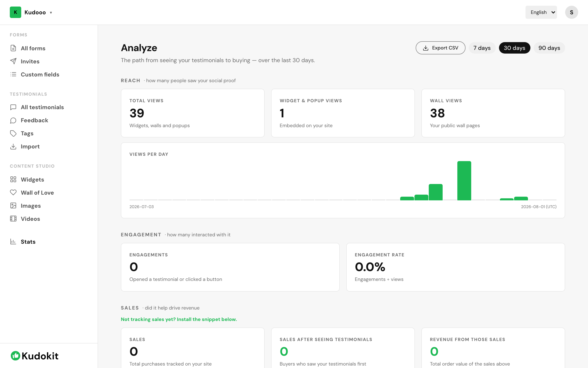Open the Import page
Image resolution: width=588 pixels, height=368 pixels.
pos(30,147)
